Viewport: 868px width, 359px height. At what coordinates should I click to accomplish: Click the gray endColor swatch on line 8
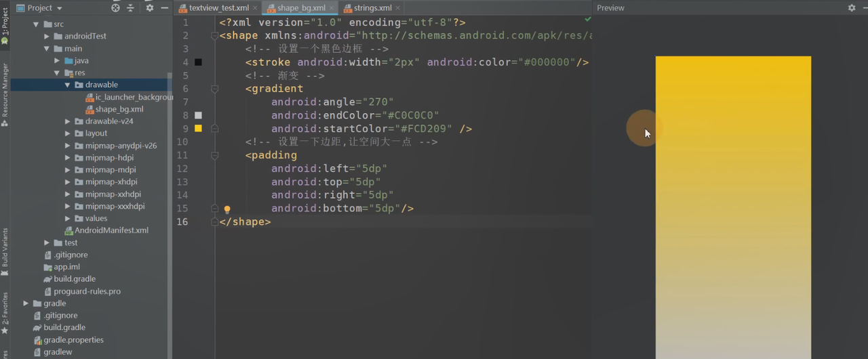point(198,115)
